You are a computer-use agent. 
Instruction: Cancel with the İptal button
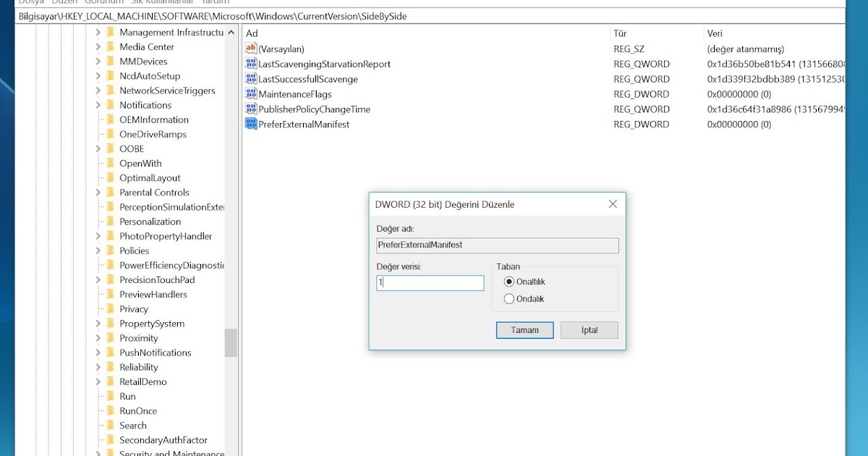tap(590, 330)
